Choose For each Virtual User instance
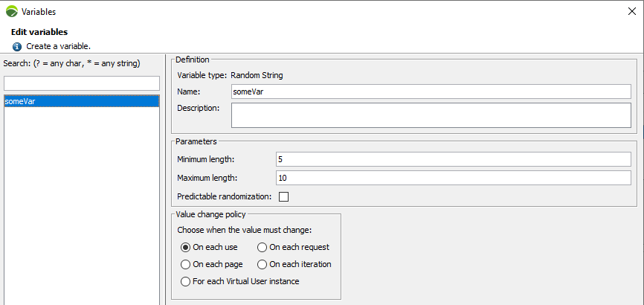This screenshot has height=305, width=644. pos(186,281)
